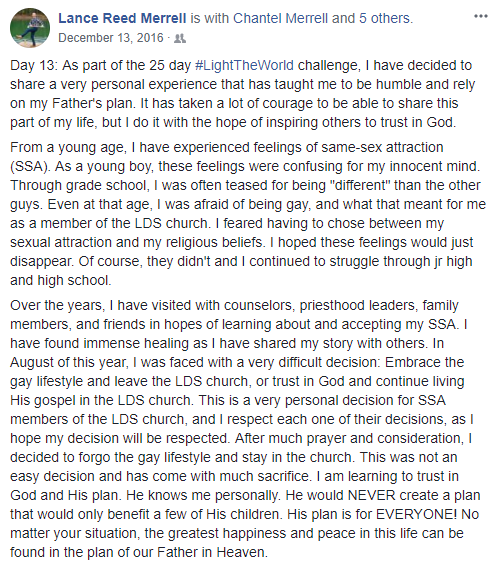Click the line starting "Over the years"

click(x=234, y=306)
